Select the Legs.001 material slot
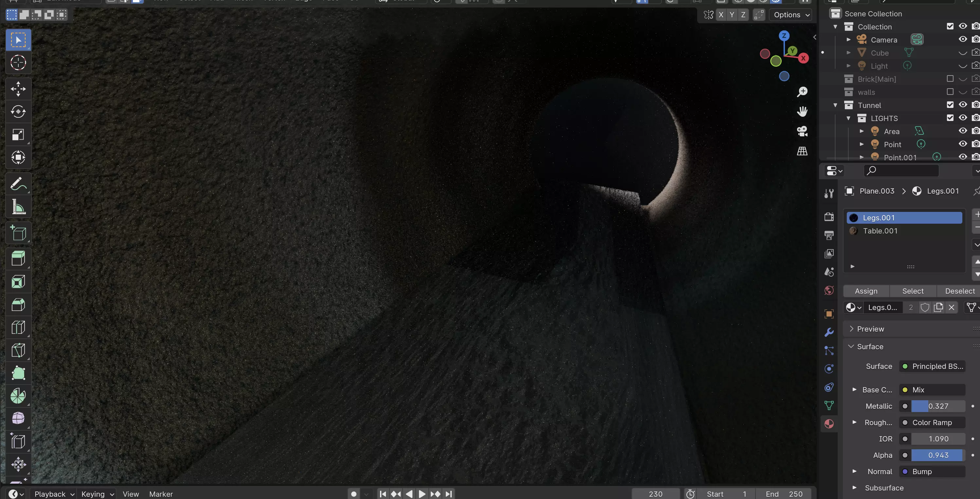 coord(904,218)
